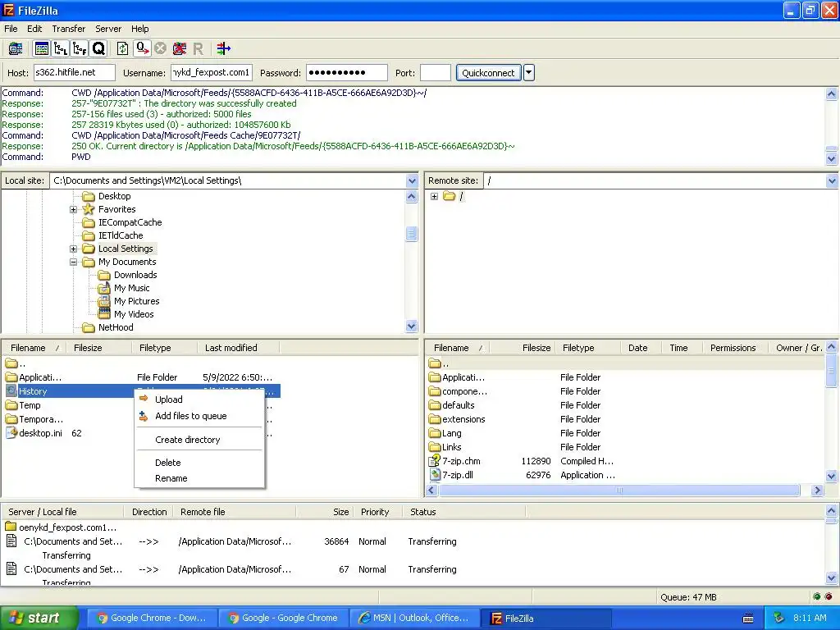Collapse the My Documents tree node
840x630 pixels.
(73, 262)
